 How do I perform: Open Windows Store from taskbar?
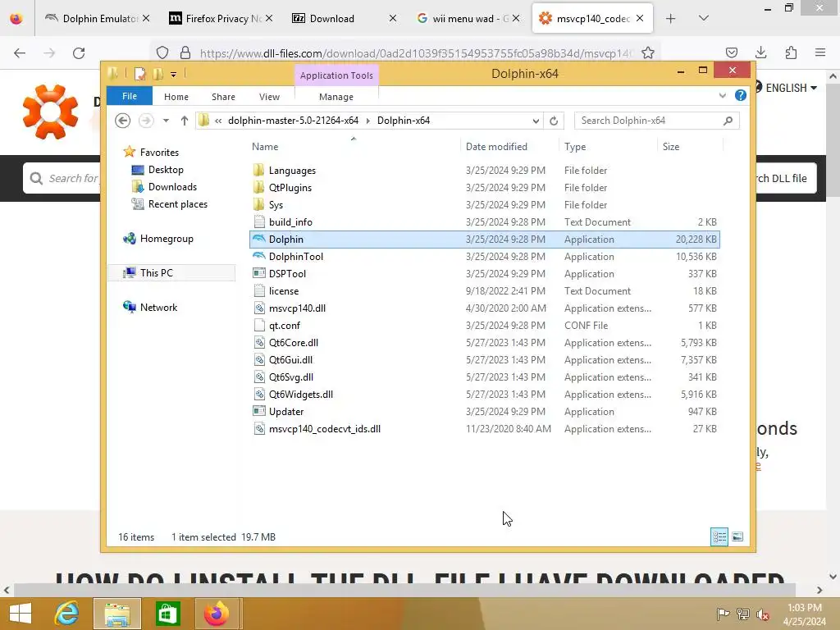pos(167,614)
